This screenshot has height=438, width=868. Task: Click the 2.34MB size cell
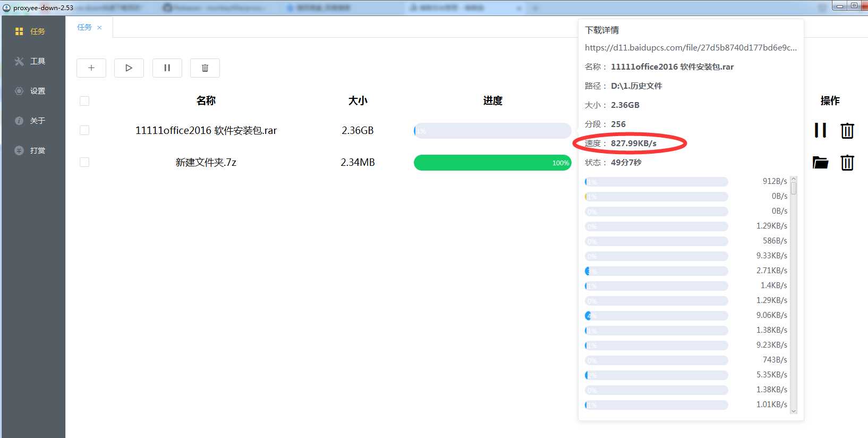coord(358,162)
